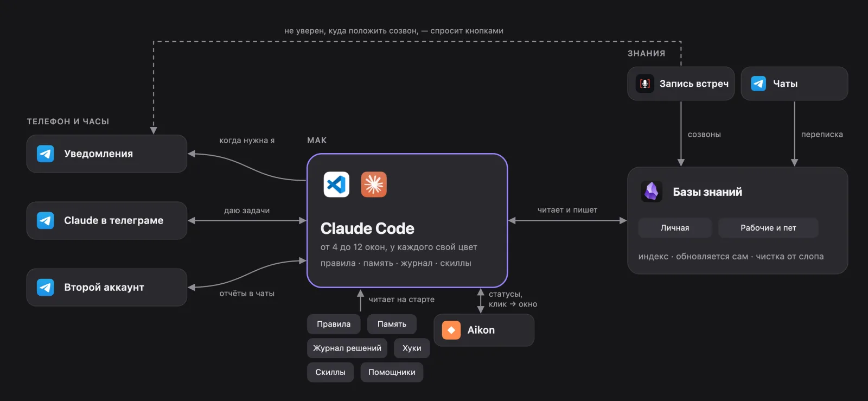Choose the Скиллы chip
The image size is (868, 401).
point(330,372)
